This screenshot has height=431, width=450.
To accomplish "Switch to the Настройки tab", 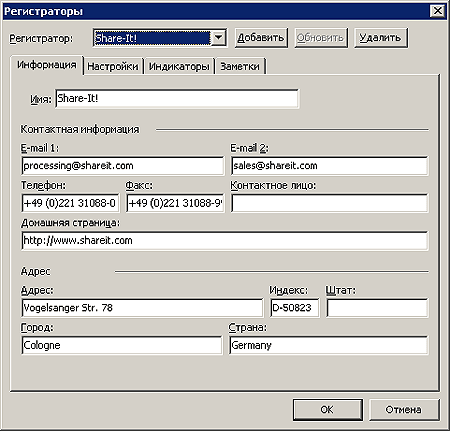I will 113,66.
